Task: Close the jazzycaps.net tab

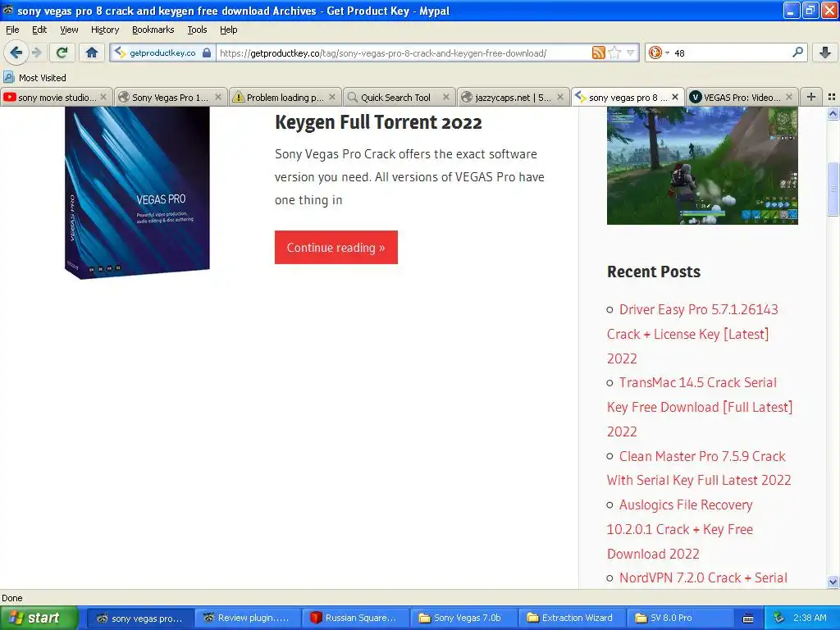Action: pyautogui.click(x=559, y=97)
